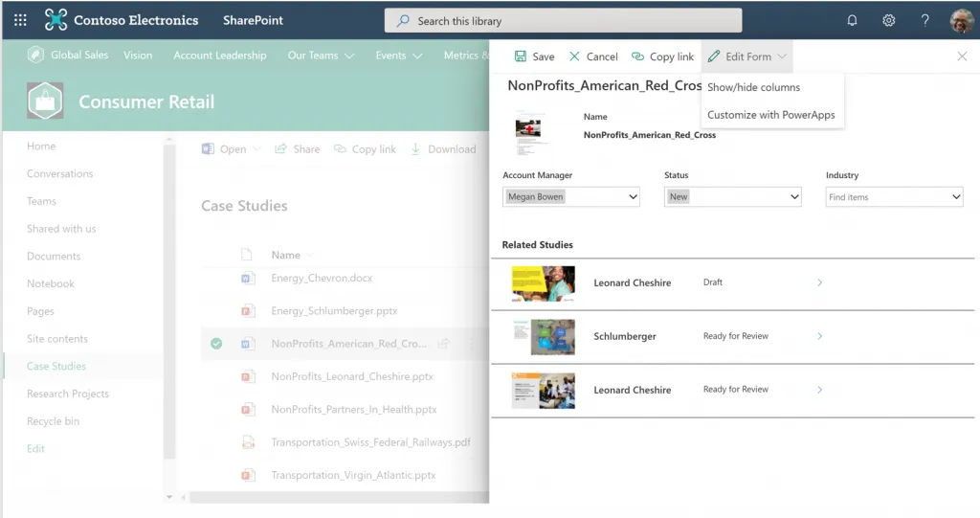Click Home in left navigation

pyautogui.click(x=41, y=146)
